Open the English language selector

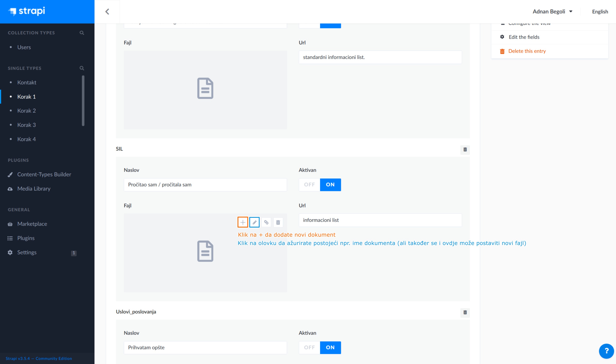point(600,12)
